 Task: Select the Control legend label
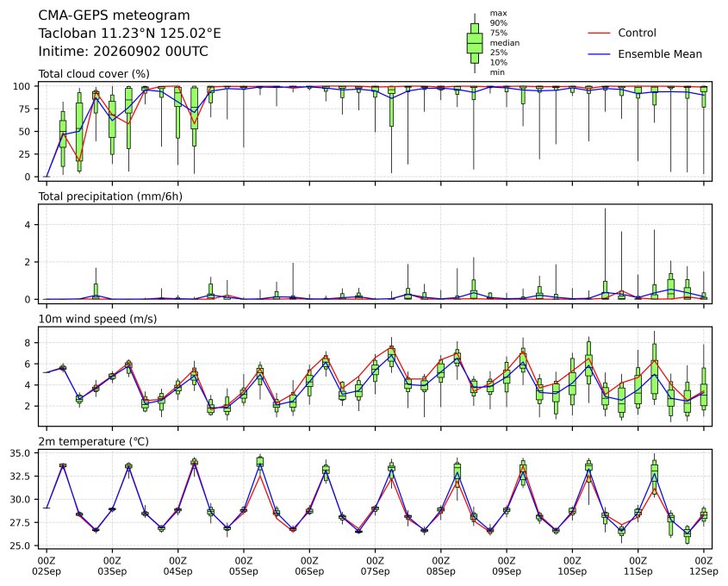637,33
